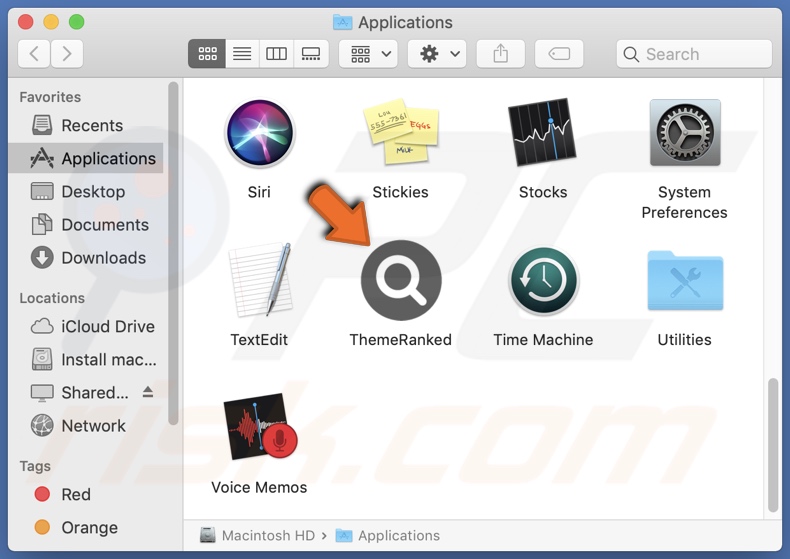Click the sidebar vertical scrollbar
This screenshot has width=790, height=559.
click(x=173, y=253)
